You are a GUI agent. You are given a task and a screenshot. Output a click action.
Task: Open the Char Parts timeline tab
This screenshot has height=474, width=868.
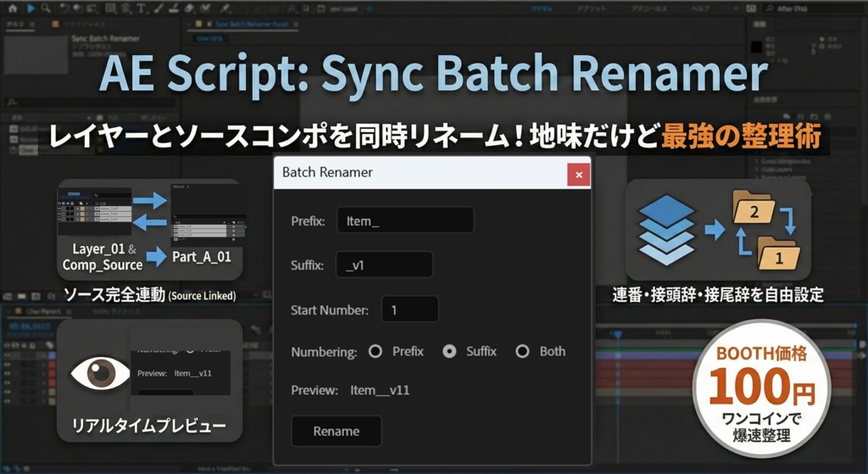[40, 311]
